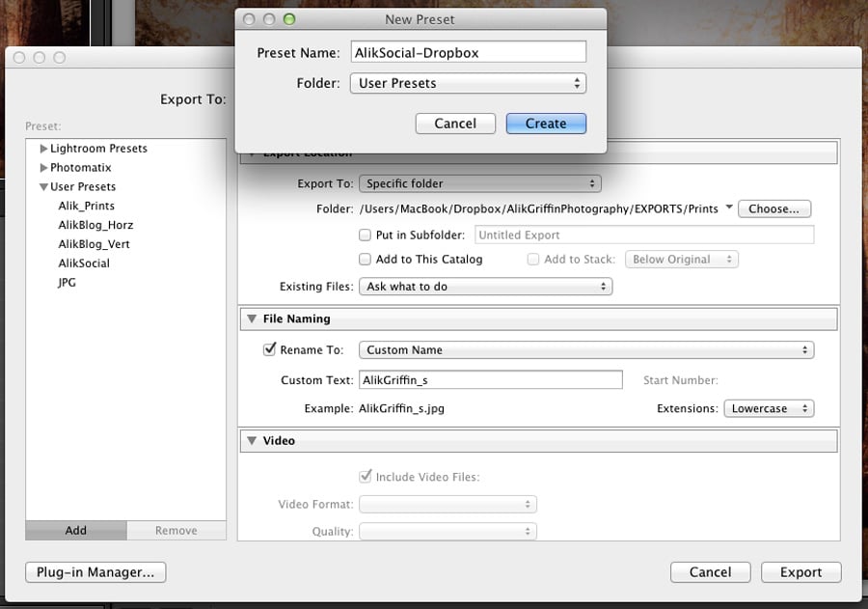Select the AlikSocial preset
868x609 pixels.
[83, 263]
